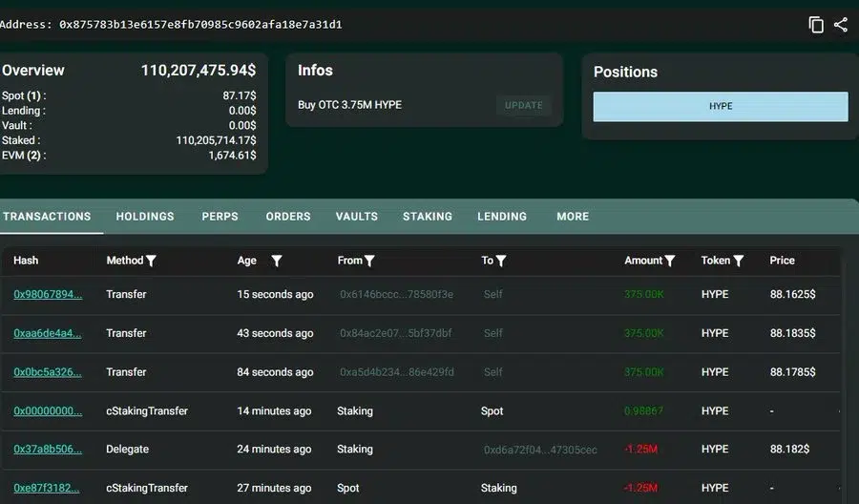This screenshot has height=504, width=859.
Task: Click sender address 0xa5d4b234...86e429fd
Action: [x=397, y=372]
